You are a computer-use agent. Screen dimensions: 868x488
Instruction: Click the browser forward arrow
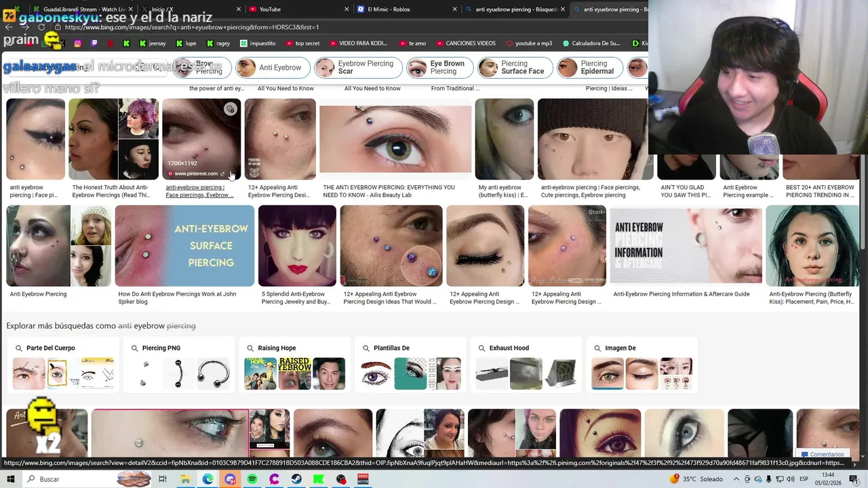tap(25, 27)
